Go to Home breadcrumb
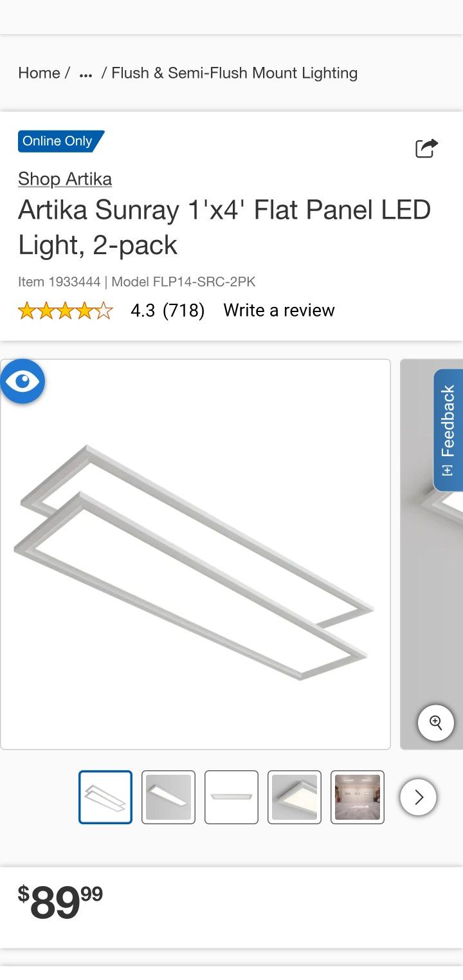 39,73
